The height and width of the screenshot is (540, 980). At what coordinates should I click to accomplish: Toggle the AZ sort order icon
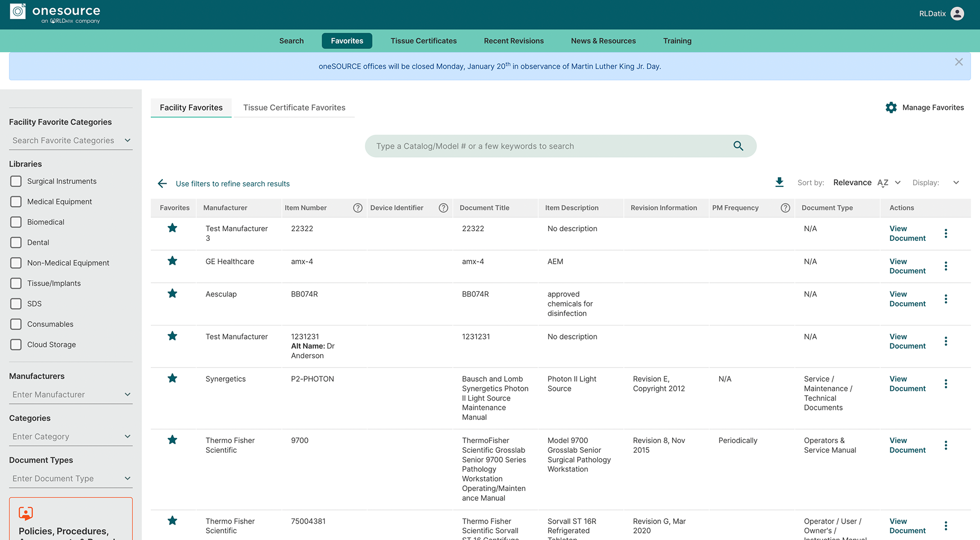click(x=883, y=183)
